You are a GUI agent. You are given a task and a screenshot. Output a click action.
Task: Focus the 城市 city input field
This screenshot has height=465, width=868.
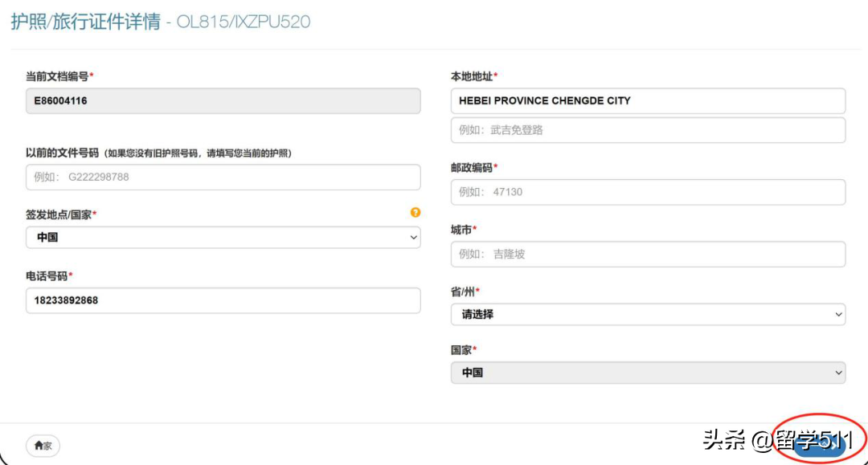(x=648, y=255)
